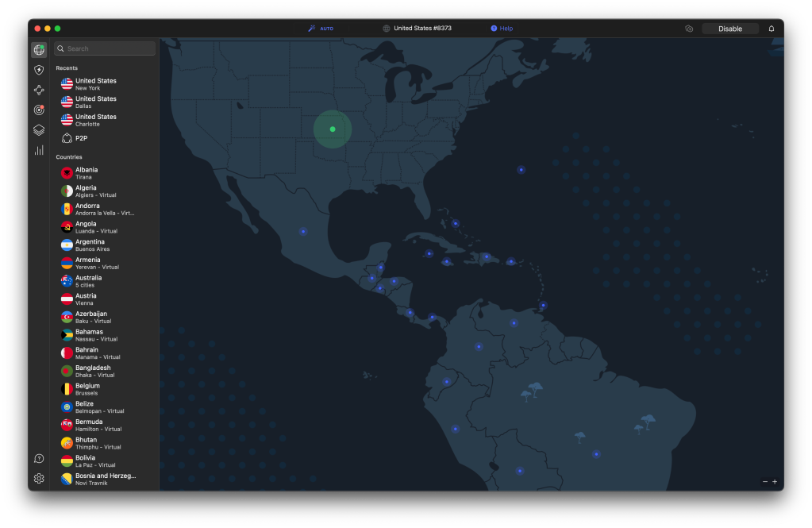Select the P2P specialty server entry
The width and height of the screenshot is (812, 528).
click(80, 138)
